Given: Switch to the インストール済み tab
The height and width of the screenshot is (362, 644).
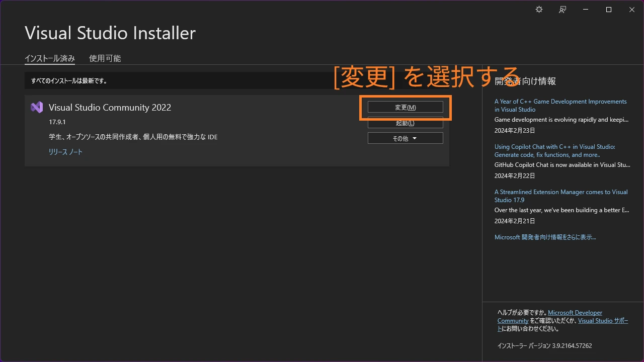Looking at the screenshot, I should 50,58.
